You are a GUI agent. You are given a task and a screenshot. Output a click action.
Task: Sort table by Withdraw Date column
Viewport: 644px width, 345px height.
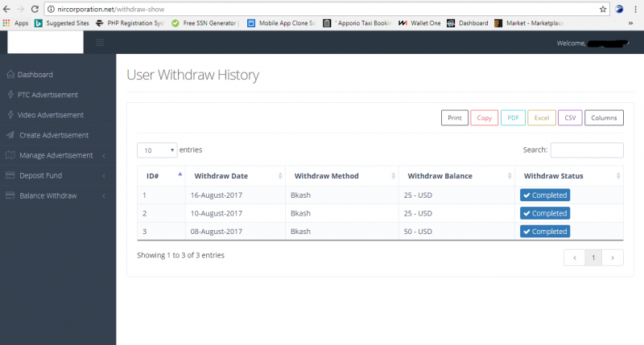pyautogui.click(x=235, y=176)
